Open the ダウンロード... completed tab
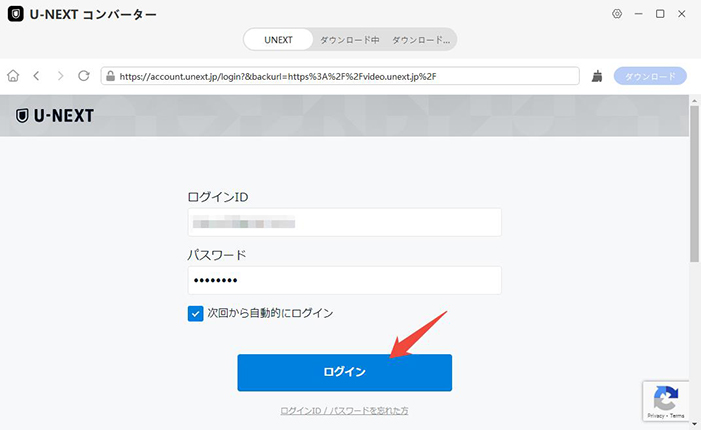 pos(421,40)
